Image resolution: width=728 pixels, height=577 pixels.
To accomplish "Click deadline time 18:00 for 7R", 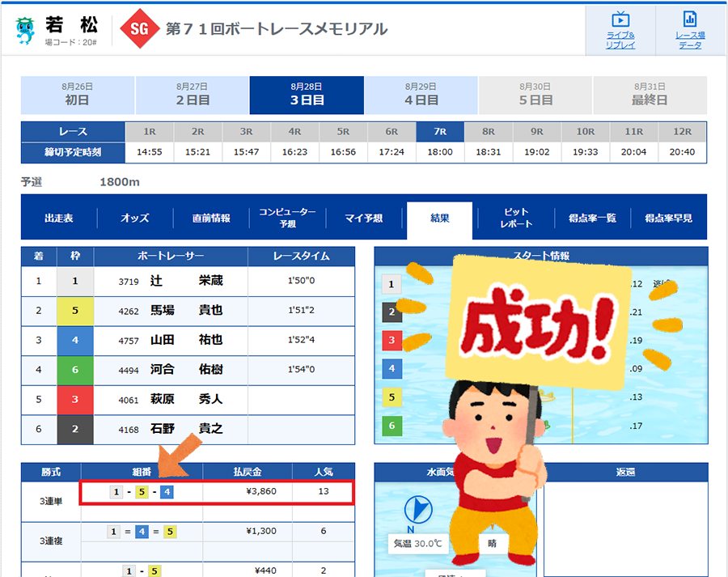I will coord(440,152).
